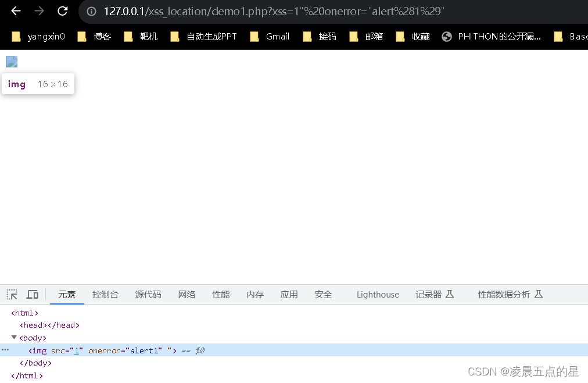Open the ··· menu beside the img node
The width and height of the screenshot is (588, 383).
coord(5,350)
